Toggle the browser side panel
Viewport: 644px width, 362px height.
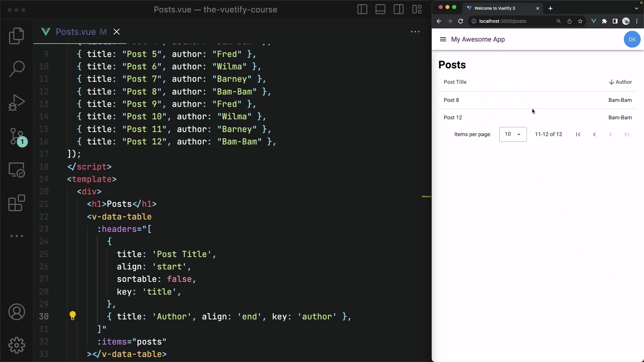(615, 21)
